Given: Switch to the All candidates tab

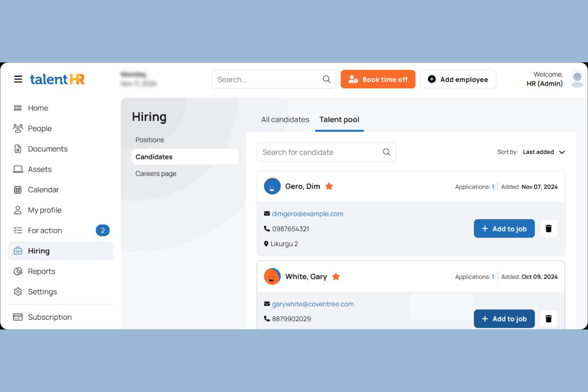Looking at the screenshot, I should click(285, 120).
